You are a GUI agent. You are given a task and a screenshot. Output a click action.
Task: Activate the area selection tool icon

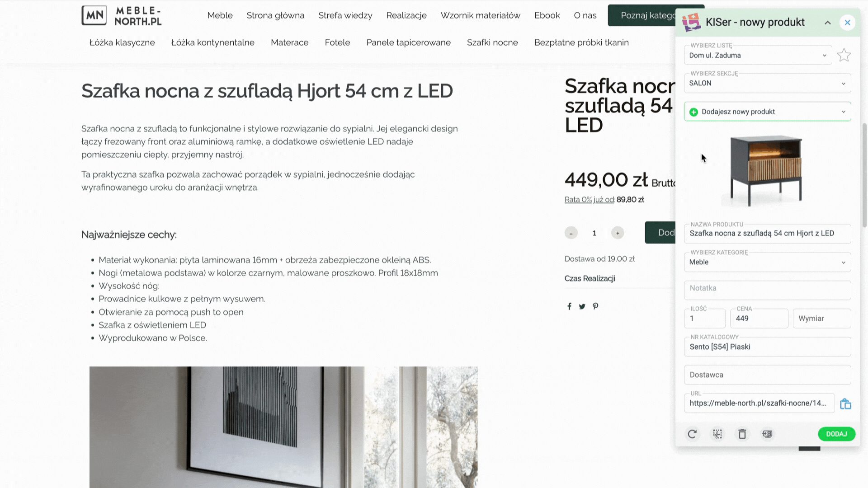717,434
